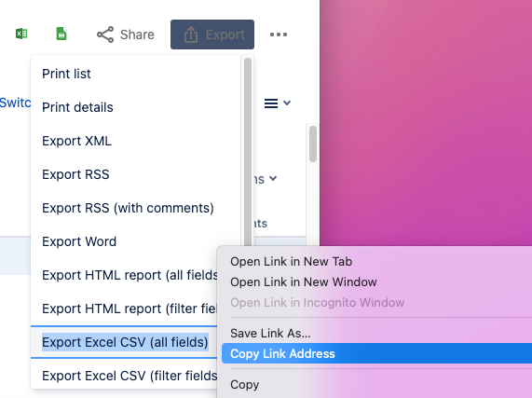This screenshot has width=532, height=398.
Task: Click the Export button
Action: click(212, 34)
